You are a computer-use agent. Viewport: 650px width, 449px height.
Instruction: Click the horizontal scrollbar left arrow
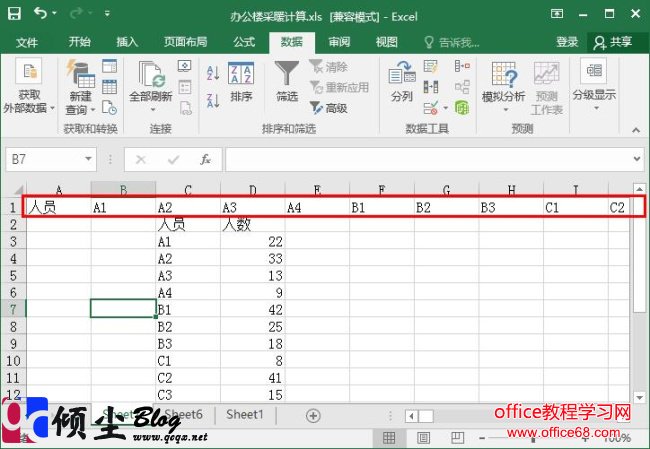(411, 416)
